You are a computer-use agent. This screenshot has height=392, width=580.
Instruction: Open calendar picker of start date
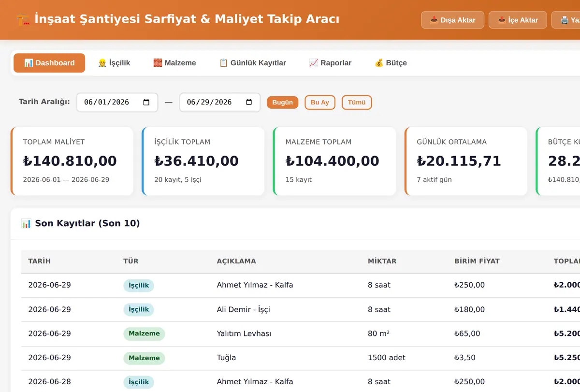click(146, 102)
